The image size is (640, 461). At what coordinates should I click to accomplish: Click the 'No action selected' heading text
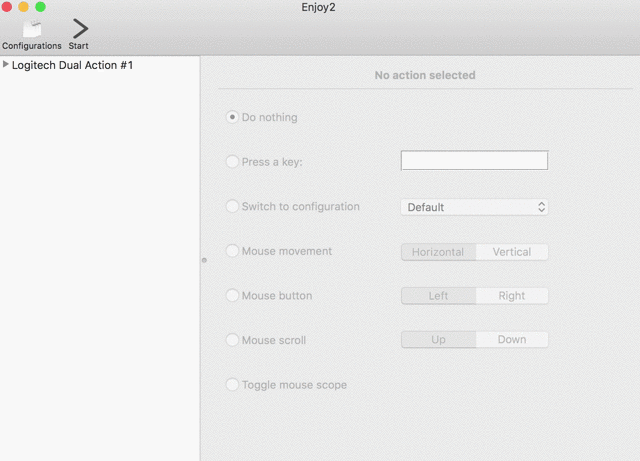tap(425, 75)
